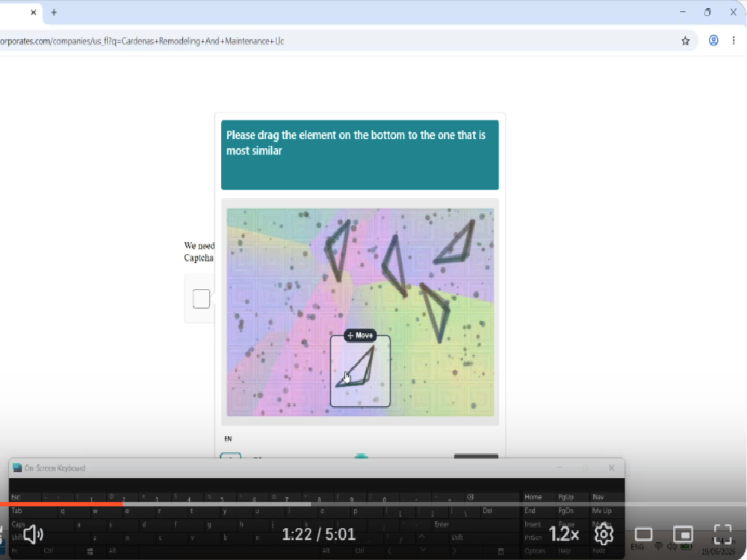Tap the Nav key on On-Screen Keyboard
Screen dimensions: 747x560
tap(598, 497)
